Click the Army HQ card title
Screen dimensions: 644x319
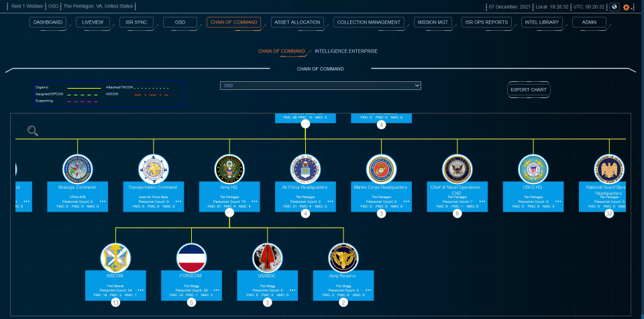[x=229, y=187]
